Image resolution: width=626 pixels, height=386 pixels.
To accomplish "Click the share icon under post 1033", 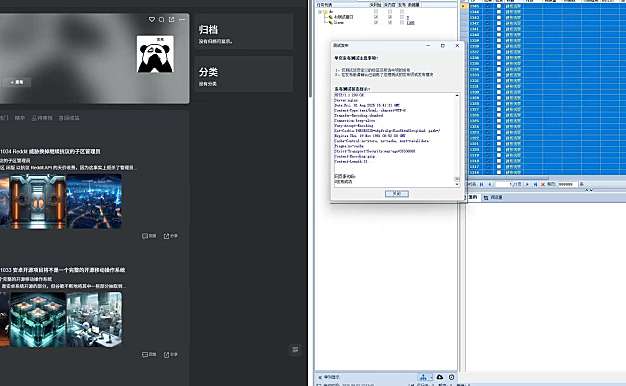I will [x=170, y=354].
